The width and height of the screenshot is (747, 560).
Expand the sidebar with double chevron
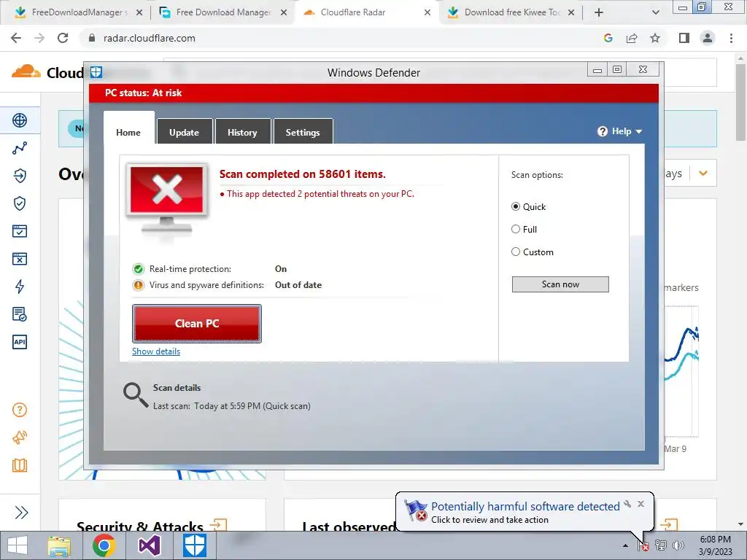click(x=21, y=513)
